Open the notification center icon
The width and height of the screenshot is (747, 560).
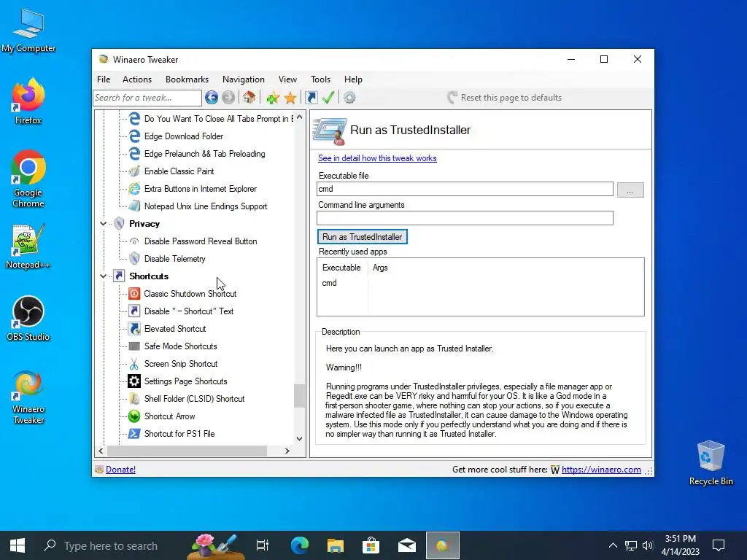(719, 545)
